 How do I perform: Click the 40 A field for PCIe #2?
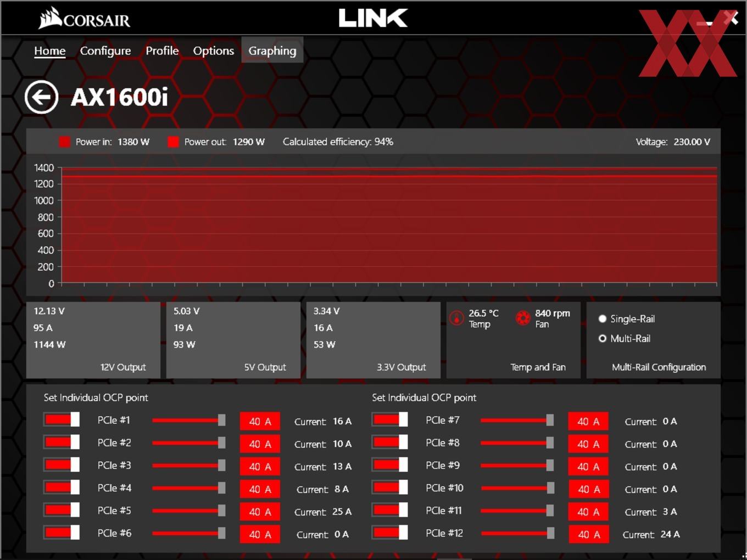(x=260, y=444)
